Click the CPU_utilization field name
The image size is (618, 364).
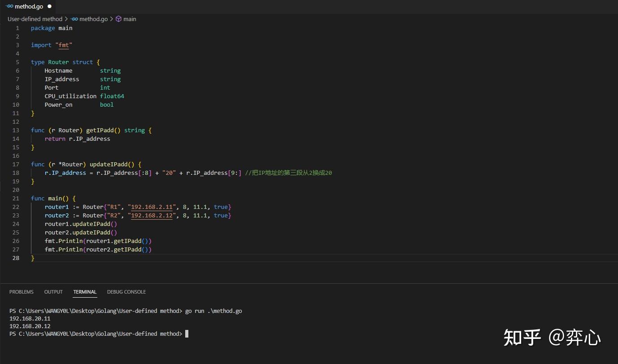pyautogui.click(x=70, y=96)
